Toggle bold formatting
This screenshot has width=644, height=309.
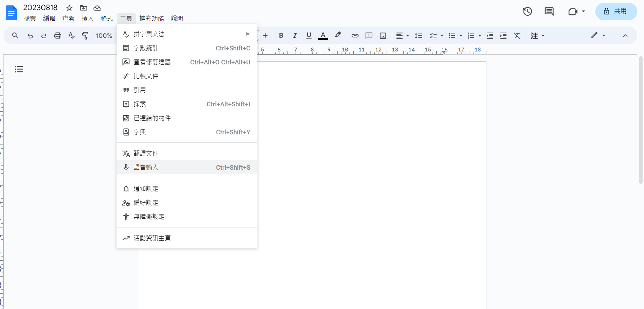click(x=281, y=36)
